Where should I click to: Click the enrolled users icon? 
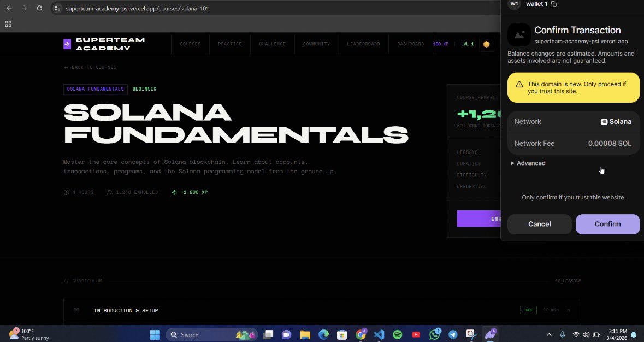pos(110,192)
